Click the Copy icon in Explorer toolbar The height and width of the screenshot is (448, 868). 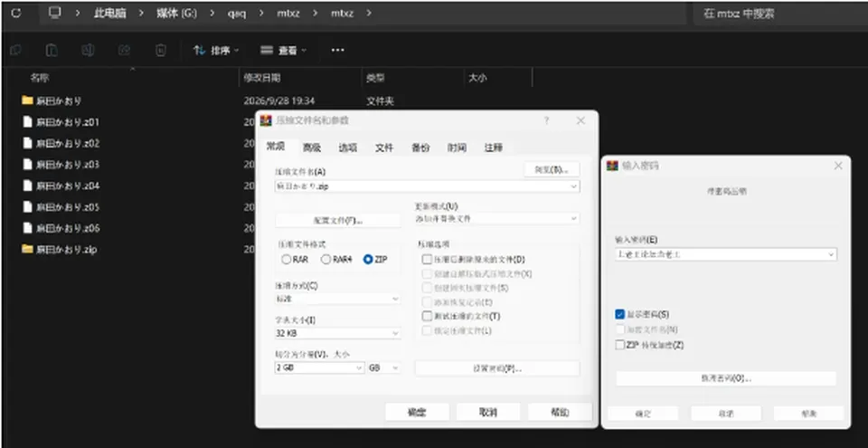click(x=15, y=51)
